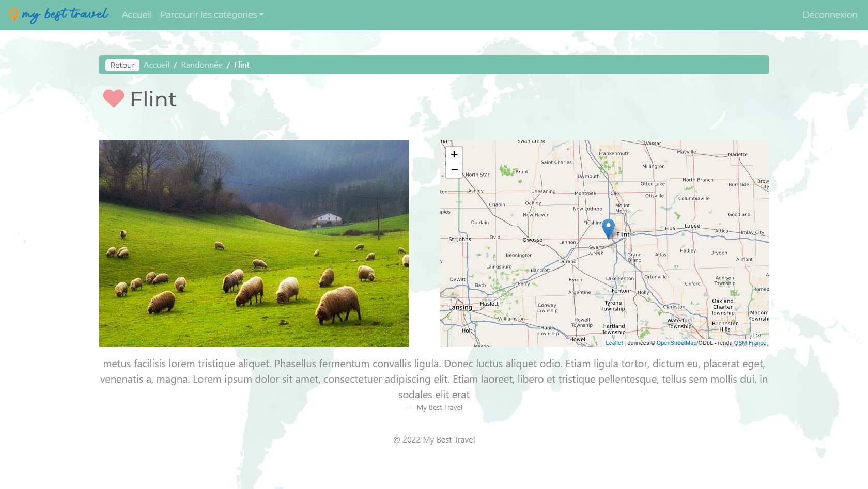Zoom out on the map
Viewport: 868px width, 489px height.
tap(454, 170)
